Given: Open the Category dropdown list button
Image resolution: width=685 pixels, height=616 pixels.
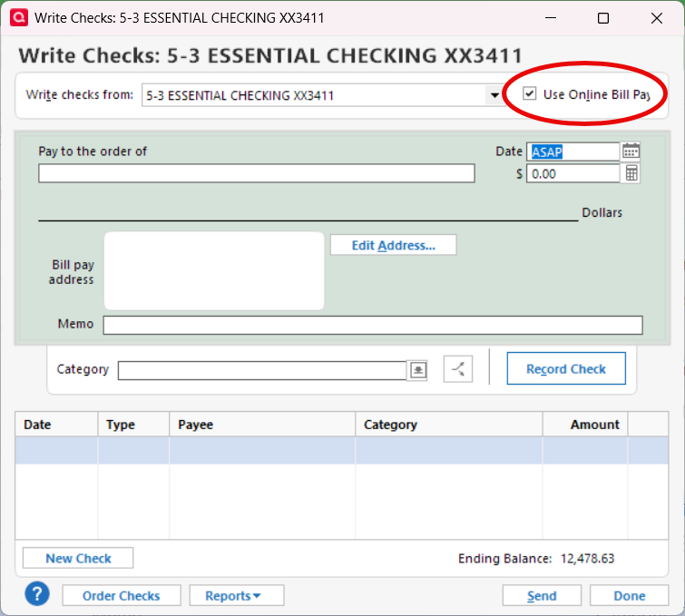Looking at the screenshot, I should tap(417, 370).
